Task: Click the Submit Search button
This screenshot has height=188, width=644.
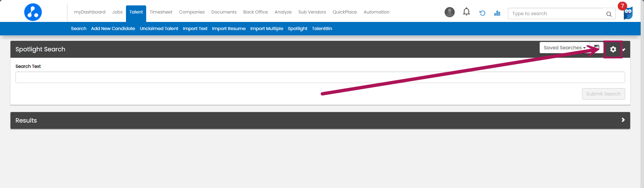Action: 603,94
